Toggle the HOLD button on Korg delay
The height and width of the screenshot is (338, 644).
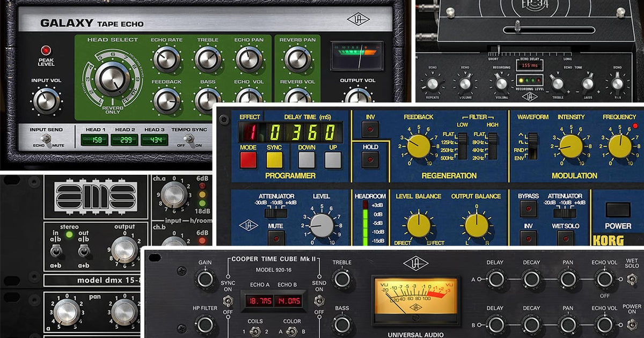[x=370, y=160]
